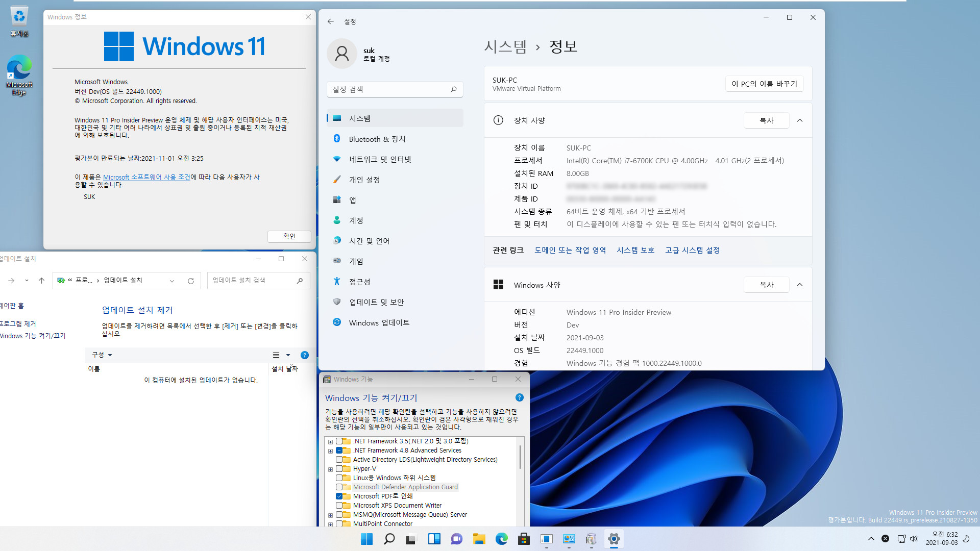Expand Hyper-V tree node
This screenshot has height=551, width=980.
point(330,469)
